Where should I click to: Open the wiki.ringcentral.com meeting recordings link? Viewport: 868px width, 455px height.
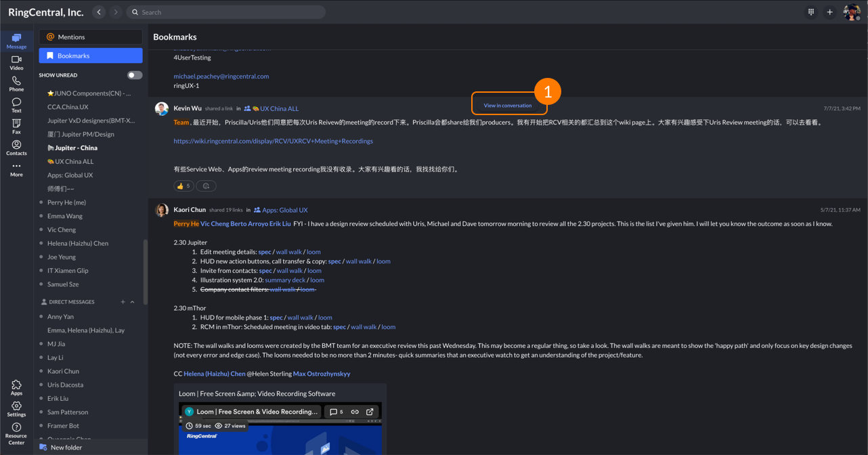[x=273, y=142]
